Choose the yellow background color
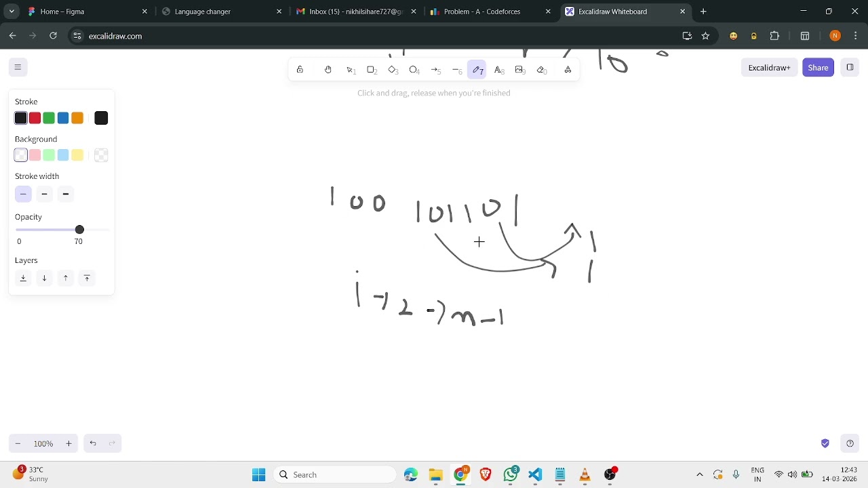868x488 pixels. (77, 155)
